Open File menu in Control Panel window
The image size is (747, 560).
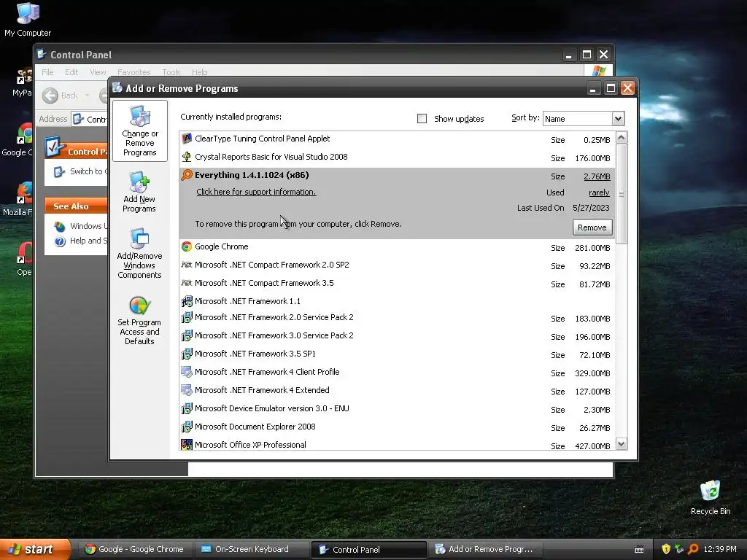47,72
